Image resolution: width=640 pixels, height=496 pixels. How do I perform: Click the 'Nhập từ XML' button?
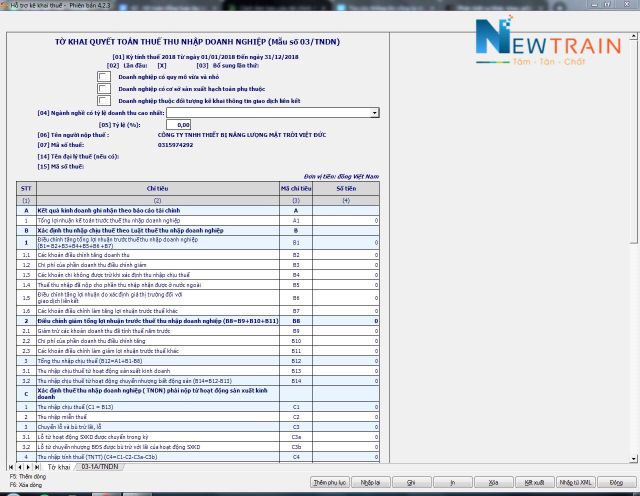click(x=576, y=483)
